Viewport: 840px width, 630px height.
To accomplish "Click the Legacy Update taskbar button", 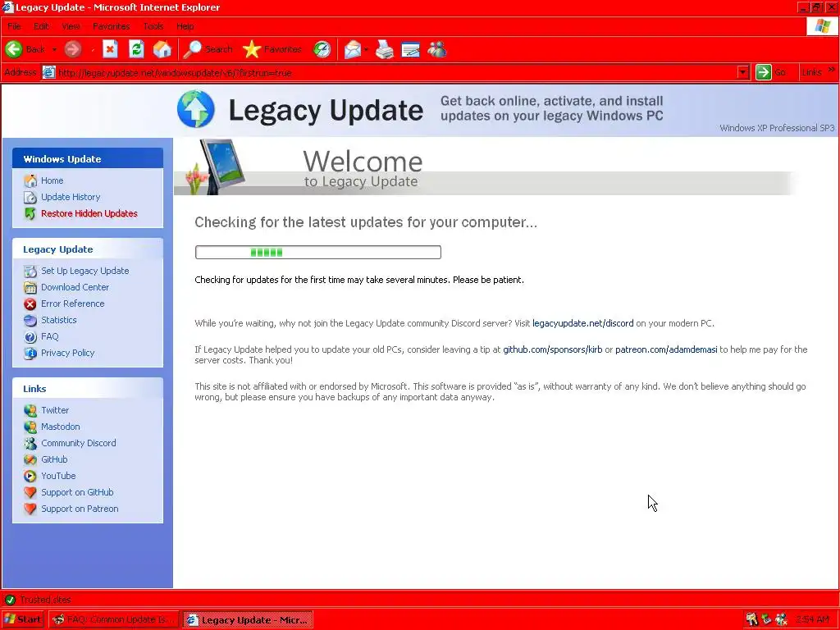I will click(248, 620).
